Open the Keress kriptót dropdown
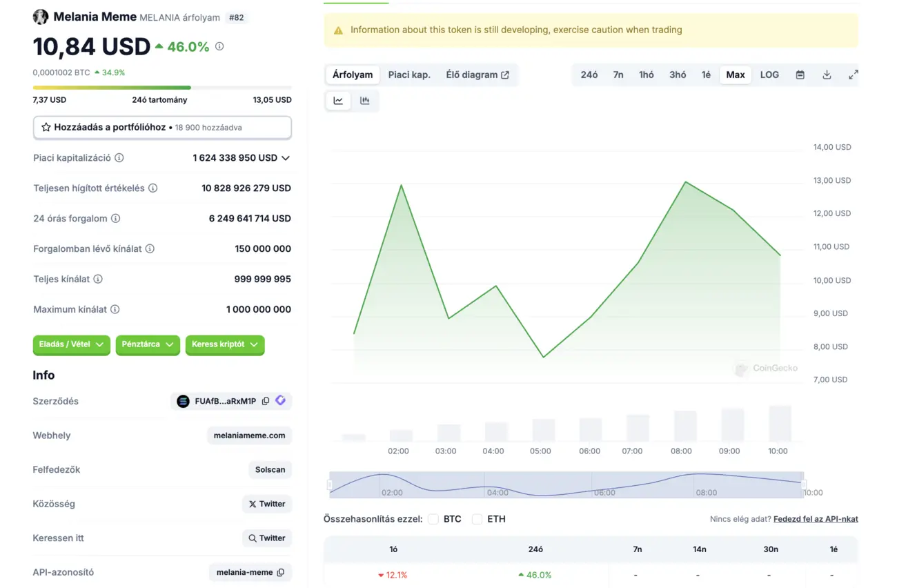Viewport: 897px width, 588px height. [x=225, y=344]
